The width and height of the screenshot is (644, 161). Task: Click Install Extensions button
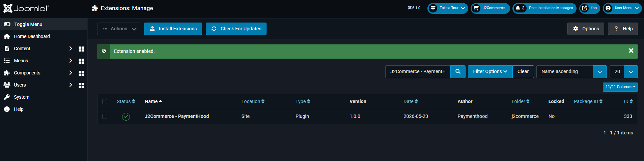(x=173, y=29)
